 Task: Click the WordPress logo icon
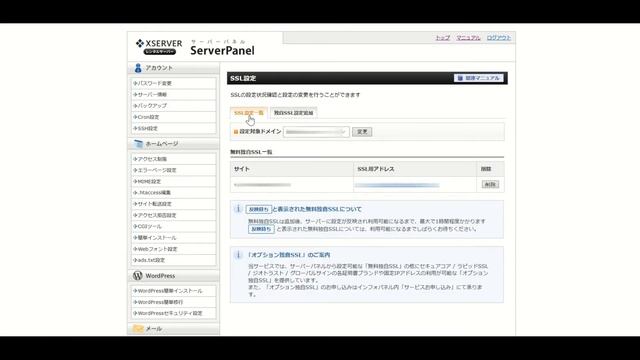point(138,276)
